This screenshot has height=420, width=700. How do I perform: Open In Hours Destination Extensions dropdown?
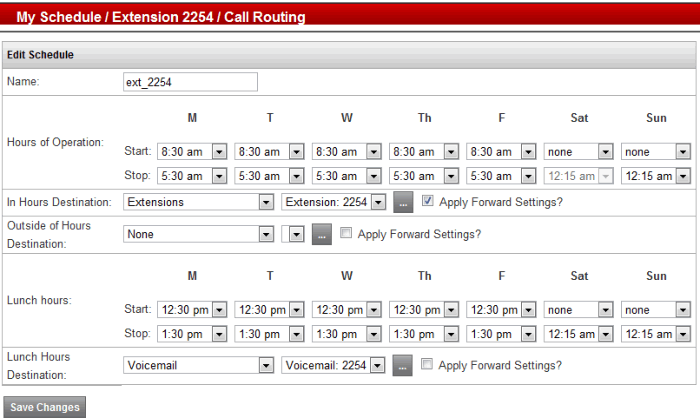click(x=199, y=202)
